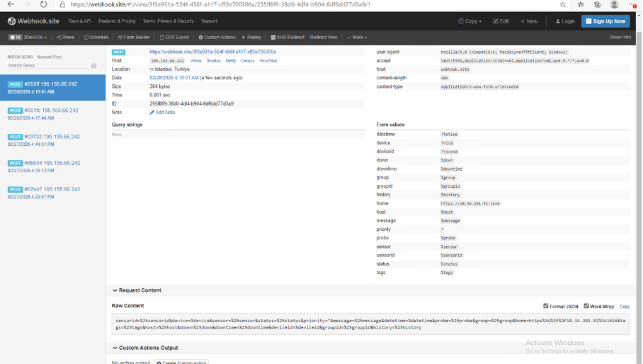Open Form Builder from the toolbar
The height and width of the screenshot is (364, 643).
click(x=134, y=37)
